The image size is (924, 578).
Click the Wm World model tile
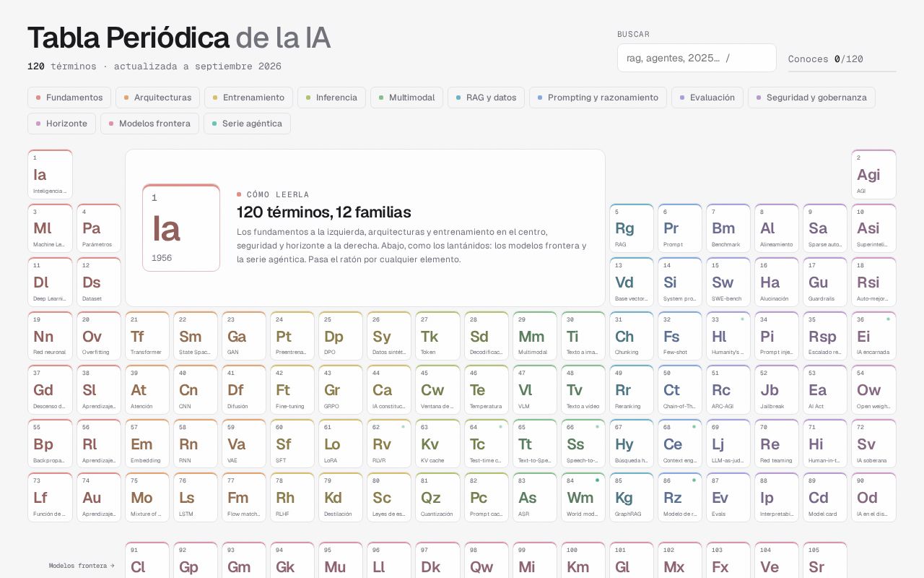583,498
